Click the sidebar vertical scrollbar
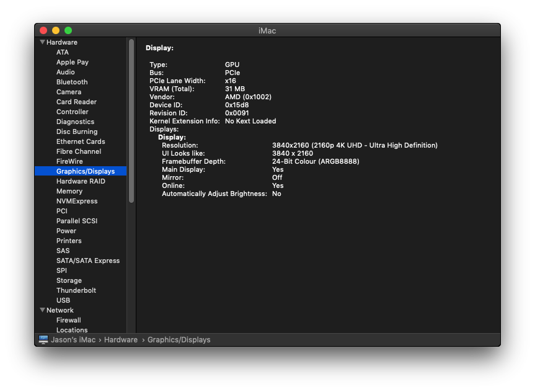 click(131, 121)
